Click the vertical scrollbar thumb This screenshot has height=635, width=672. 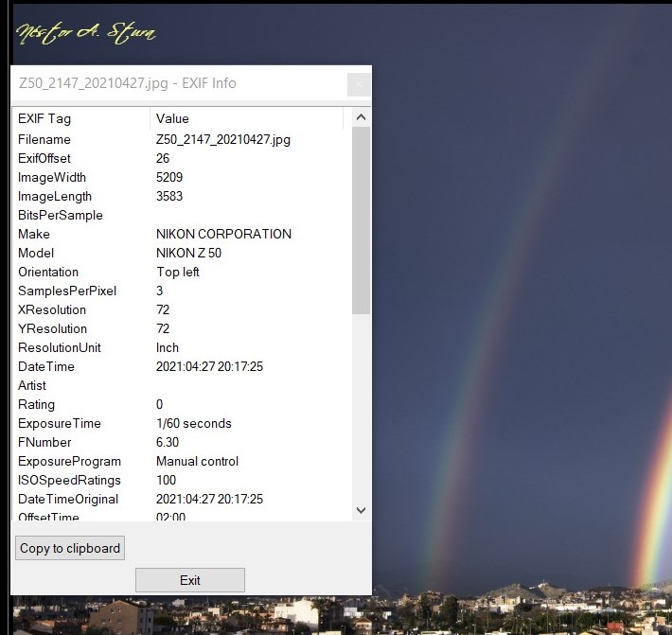361,218
